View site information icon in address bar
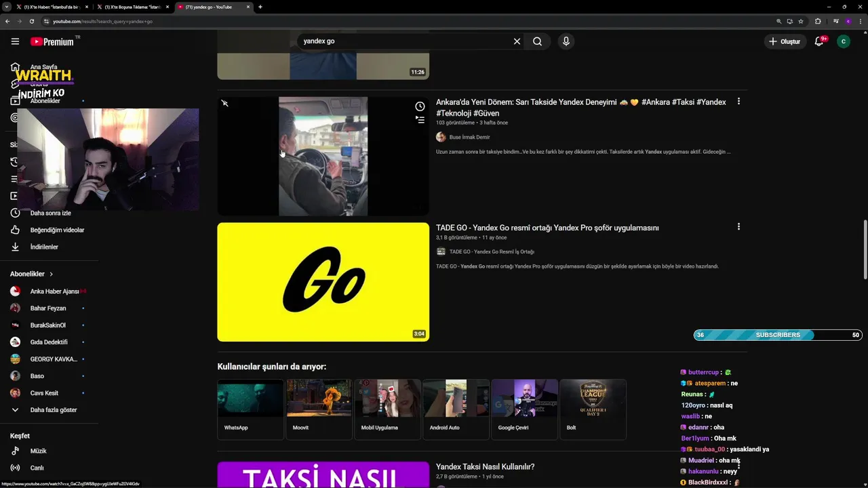Viewport: 868px width, 488px height. pos(47,21)
